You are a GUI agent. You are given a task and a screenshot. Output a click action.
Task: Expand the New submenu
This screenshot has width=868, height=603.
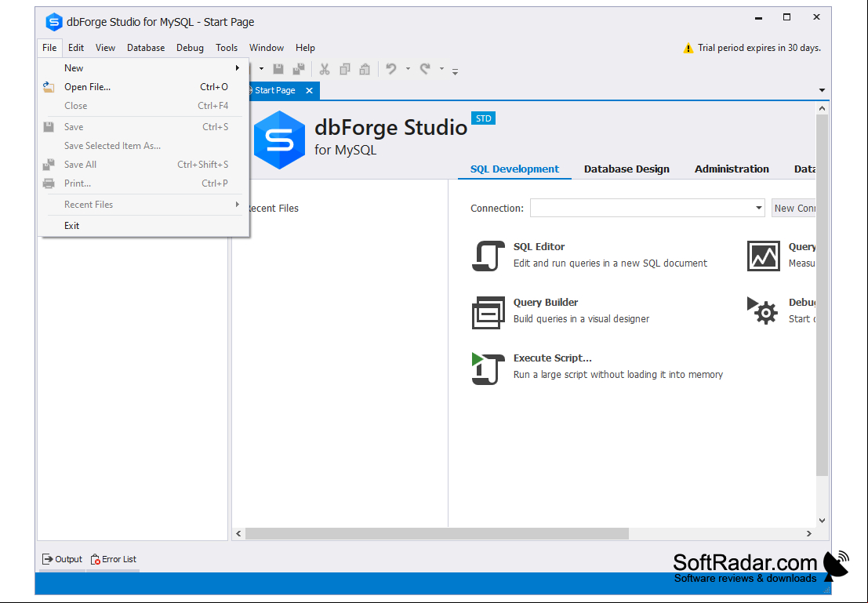point(143,68)
